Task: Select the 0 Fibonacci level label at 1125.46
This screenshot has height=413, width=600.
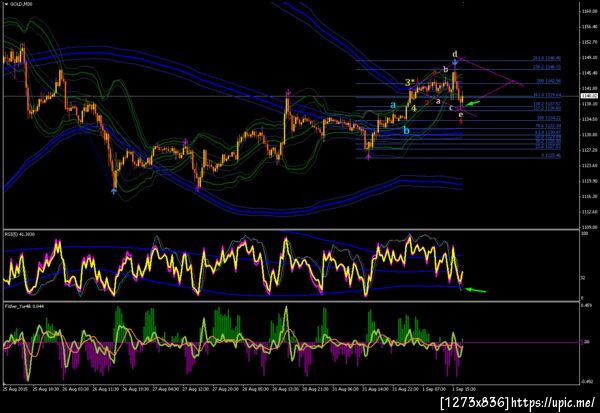Action: (551, 155)
